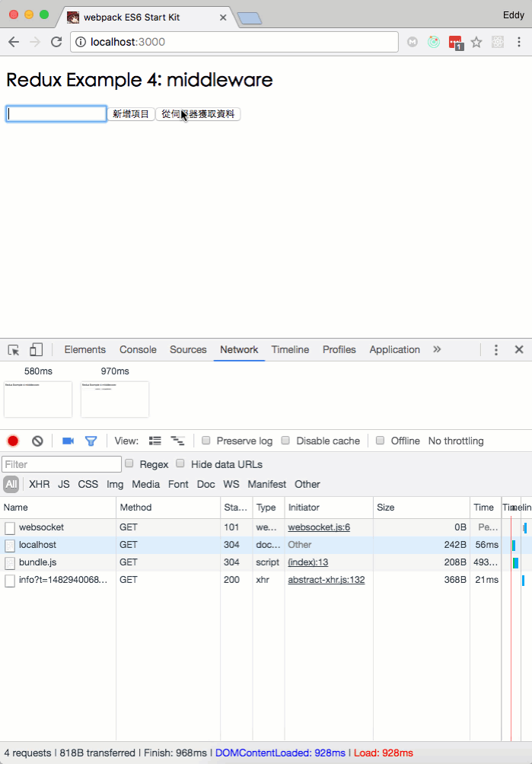Toggle the capture screenshots camera icon
The height and width of the screenshot is (764, 532).
click(x=68, y=441)
